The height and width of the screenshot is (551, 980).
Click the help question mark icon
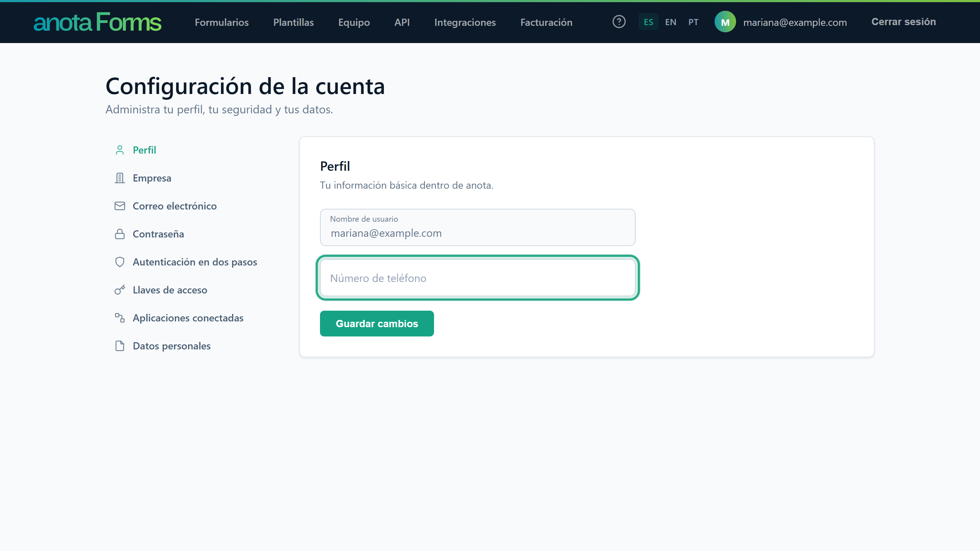[619, 22]
